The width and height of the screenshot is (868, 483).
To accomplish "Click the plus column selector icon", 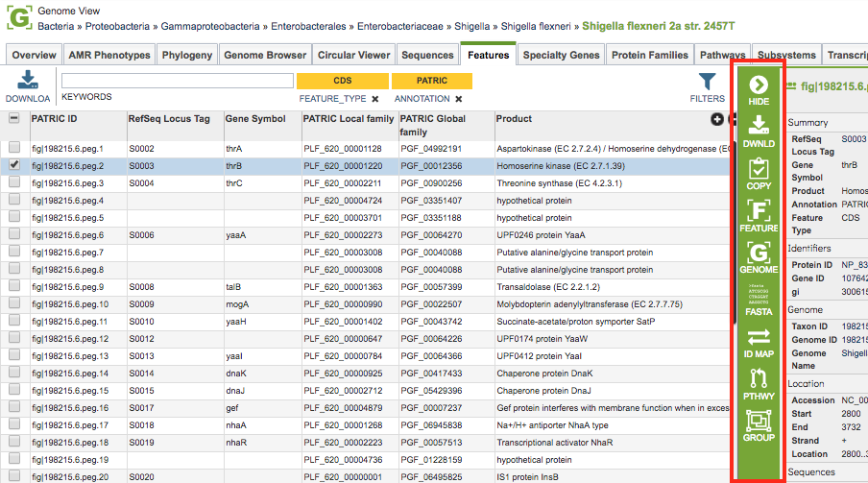I will coord(717,119).
